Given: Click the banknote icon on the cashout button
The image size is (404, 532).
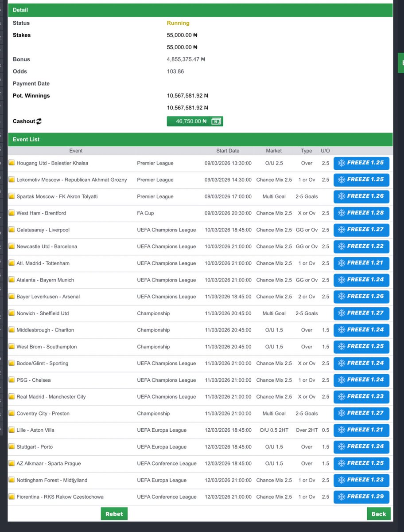Looking at the screenshot, I should coord(216,121).
